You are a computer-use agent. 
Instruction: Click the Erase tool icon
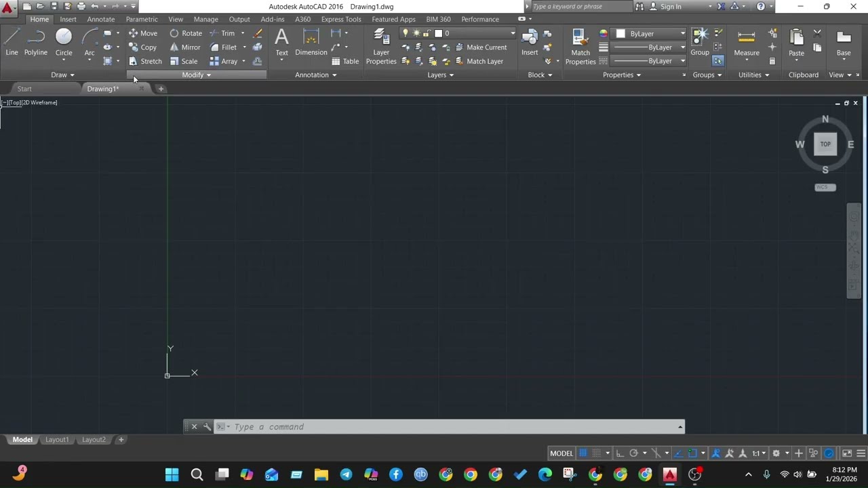click(x=258, y=33)
